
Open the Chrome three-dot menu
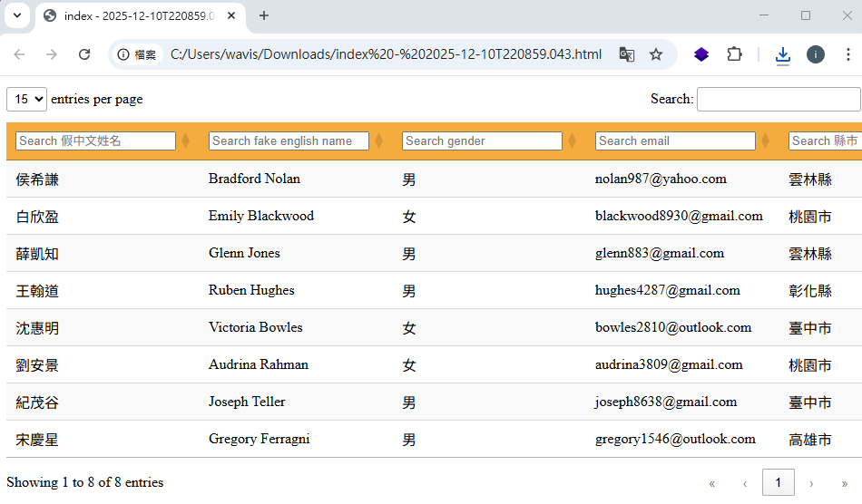click(847, 54)
